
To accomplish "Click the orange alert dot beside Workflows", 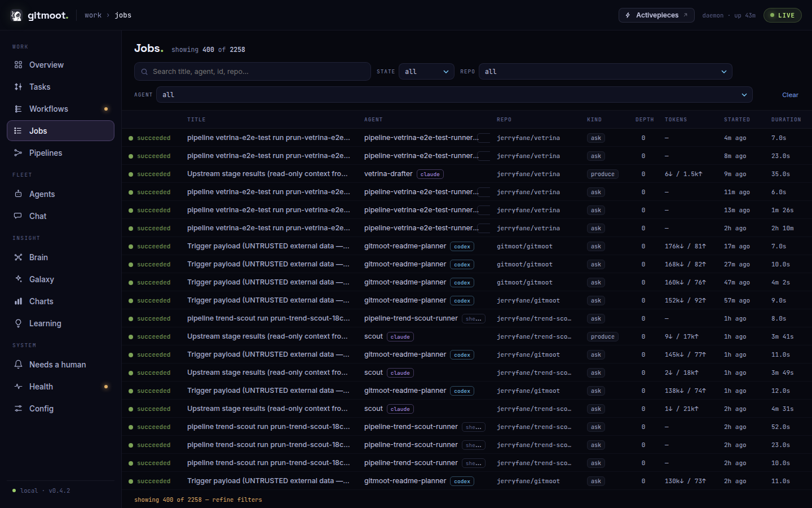I will [x=106, y=109].
